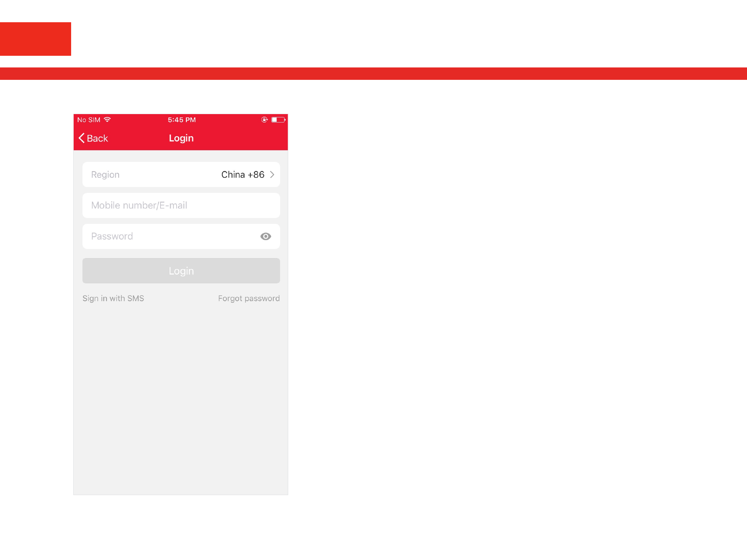747x560 pixels.
Task: Open Sign in with SMS option
Action: (113, 299)
